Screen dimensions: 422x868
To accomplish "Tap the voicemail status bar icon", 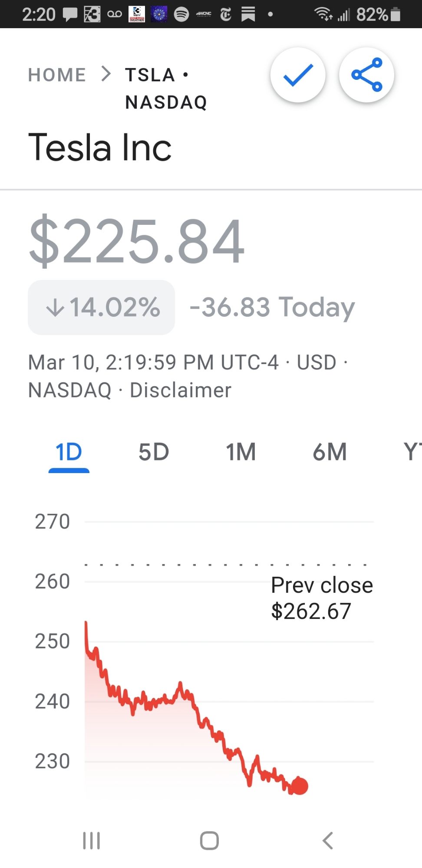I will pyautogui.click(x=115, y=14).
